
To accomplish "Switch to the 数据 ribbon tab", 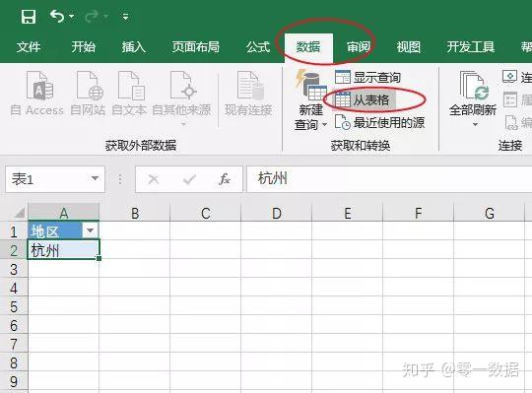I will click(x=308, y=47).
